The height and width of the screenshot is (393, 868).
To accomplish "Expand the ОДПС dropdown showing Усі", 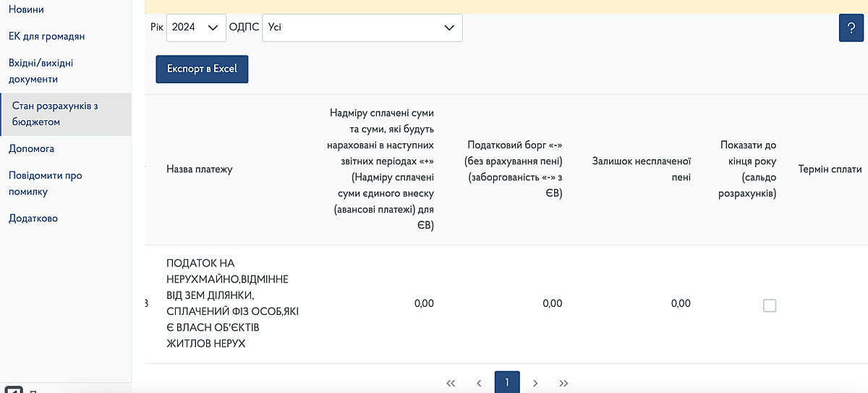I will [362, 28].
